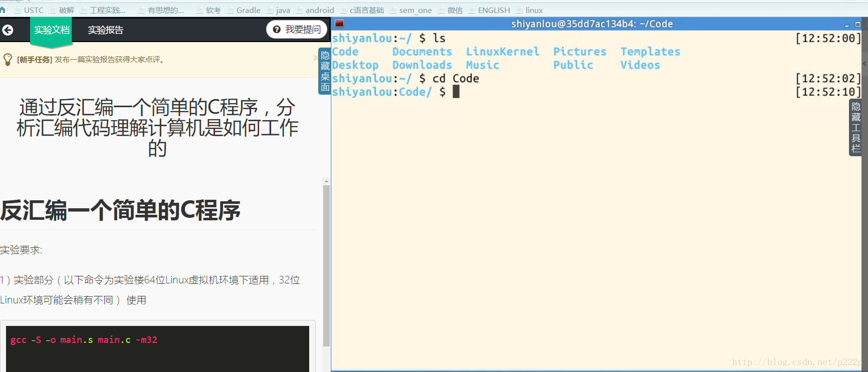Click the Documents directory in terminal listing
Viewport: 868px width, 372px height.
(422, 52)
